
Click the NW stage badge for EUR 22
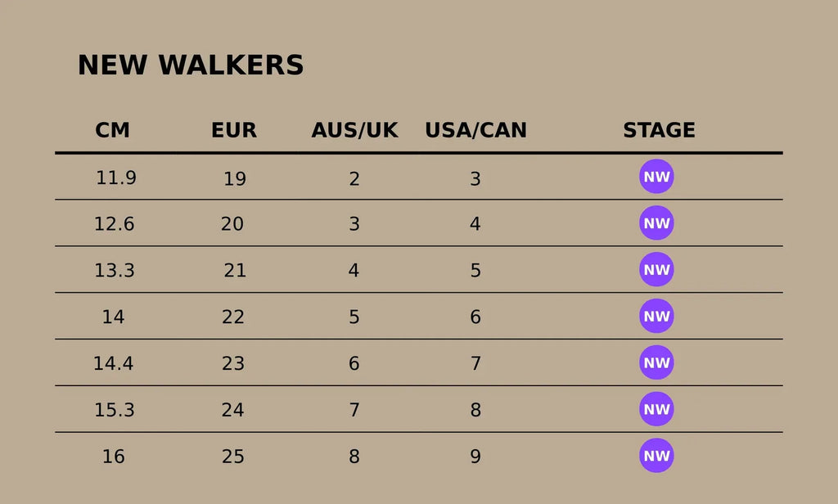656,317
